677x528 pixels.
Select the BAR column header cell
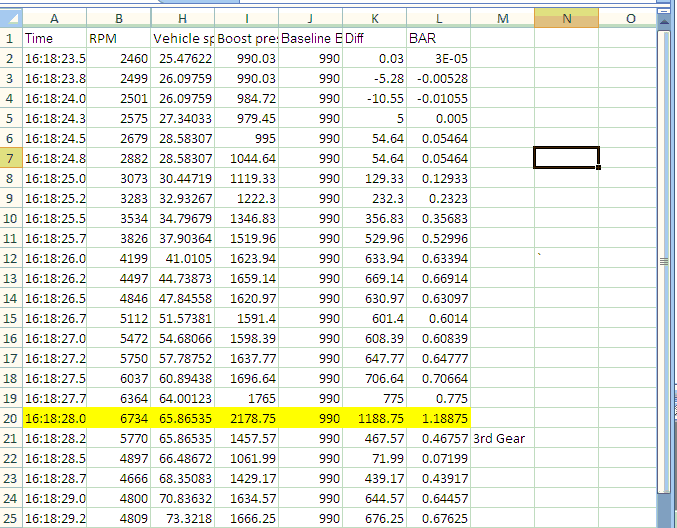[438, 38]
